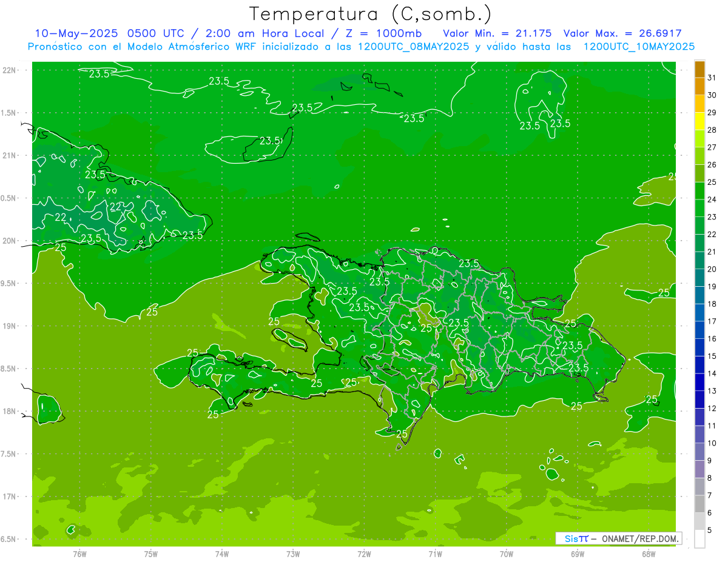This screenshot has width=728, height=562.
Task: Click the "21N" latitude label
Action: (9, 155)
